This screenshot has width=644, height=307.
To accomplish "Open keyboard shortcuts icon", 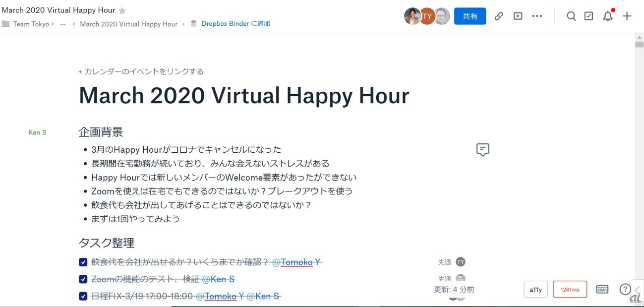I will pyautogui.click(x=602, y=289).
